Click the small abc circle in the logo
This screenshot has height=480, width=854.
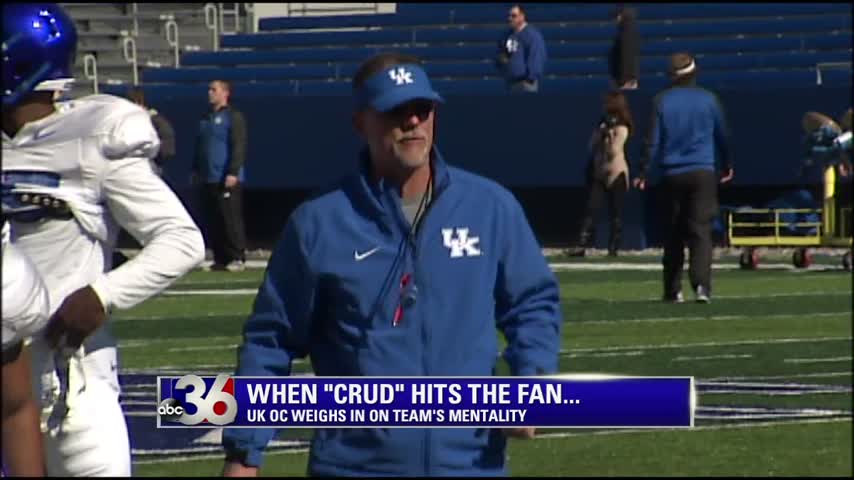(x=170, y=410)
